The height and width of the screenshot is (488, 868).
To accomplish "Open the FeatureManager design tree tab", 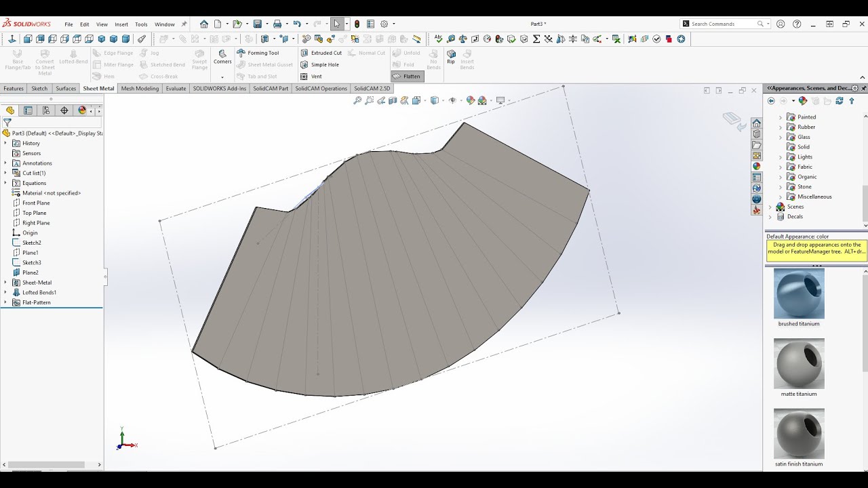I will [x=10, y=110].
